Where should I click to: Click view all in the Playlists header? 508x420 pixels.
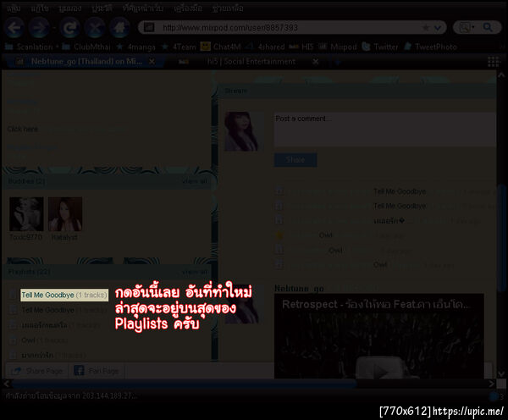pyautogui.click(x=195, y=272)
